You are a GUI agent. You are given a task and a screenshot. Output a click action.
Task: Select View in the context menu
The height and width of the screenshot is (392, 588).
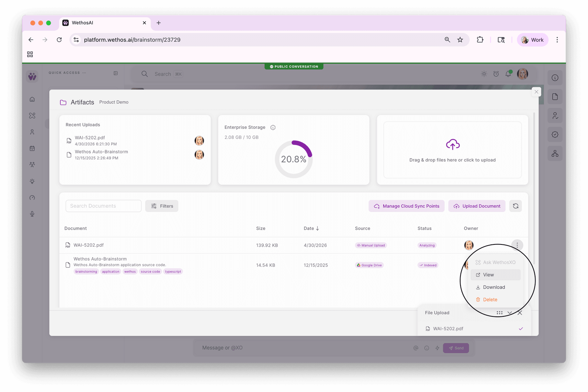tap(495, 275)
